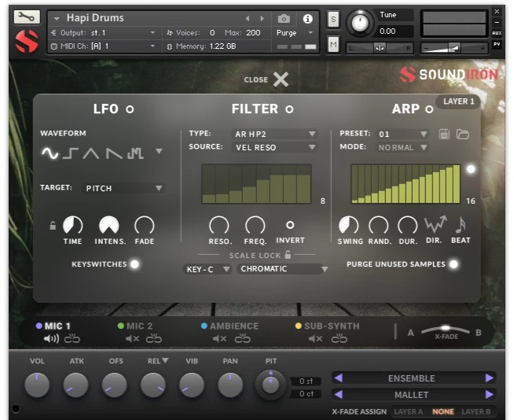514x420 pixels.
Task: Toggle the filter Invert switch
Action: point(290,225)
